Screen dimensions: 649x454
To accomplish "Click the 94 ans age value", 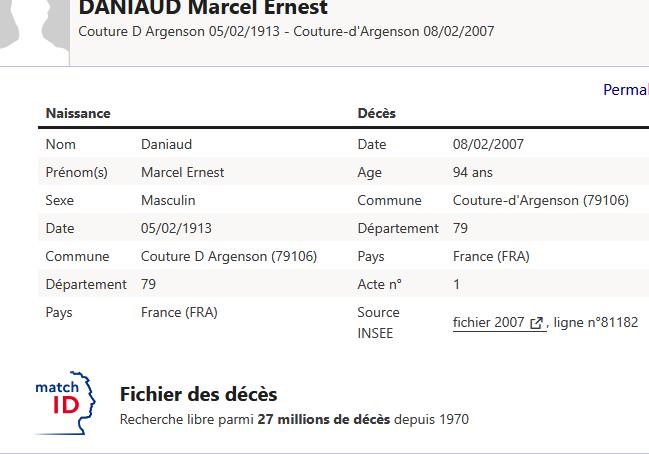I will [x=473, y=172].
